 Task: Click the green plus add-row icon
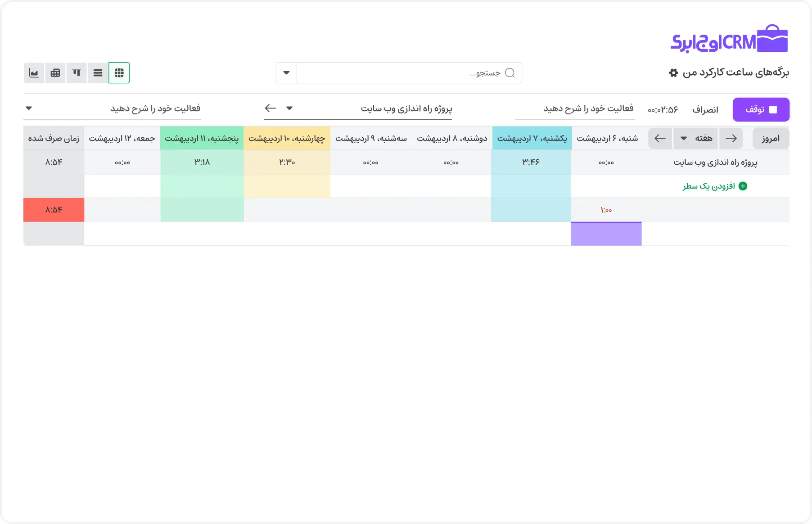743,186
